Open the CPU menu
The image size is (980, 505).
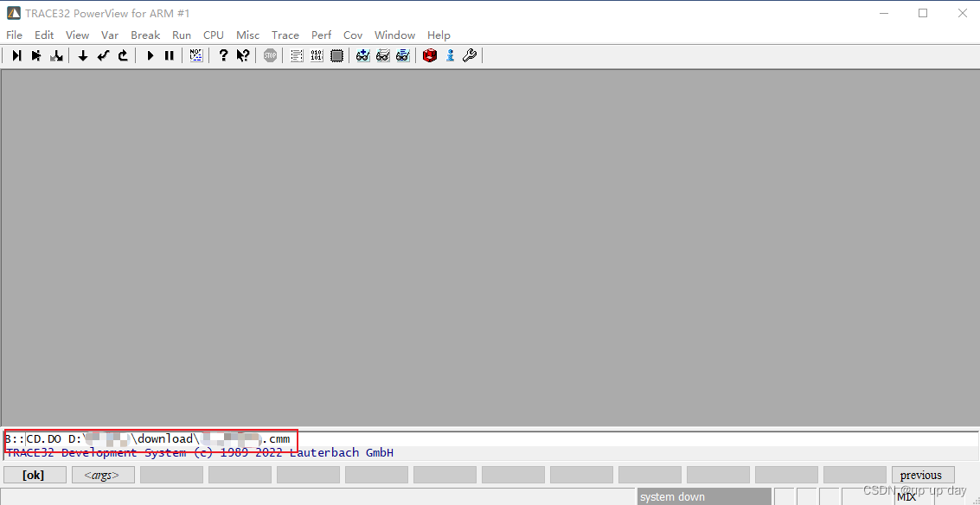tap(214, 35)
